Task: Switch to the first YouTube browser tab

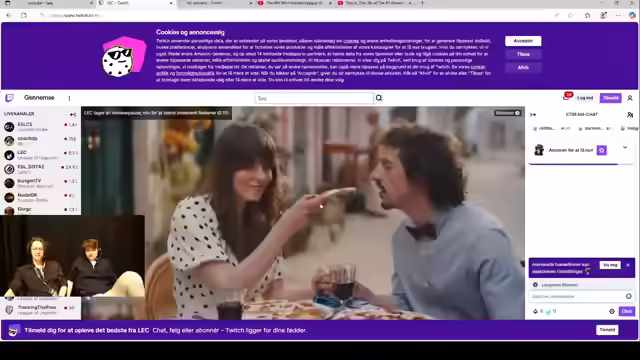Action: click(295, 3)
